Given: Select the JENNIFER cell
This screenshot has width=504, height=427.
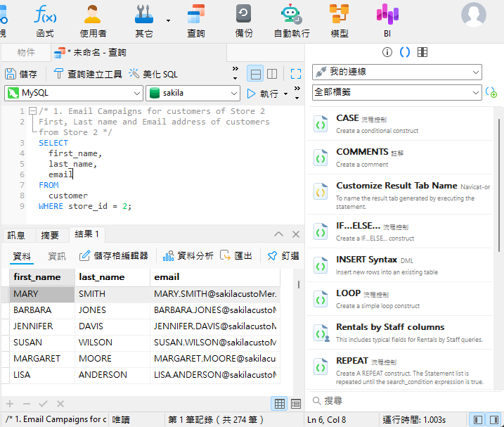Looking at the screenshot, I should (42, 326).
